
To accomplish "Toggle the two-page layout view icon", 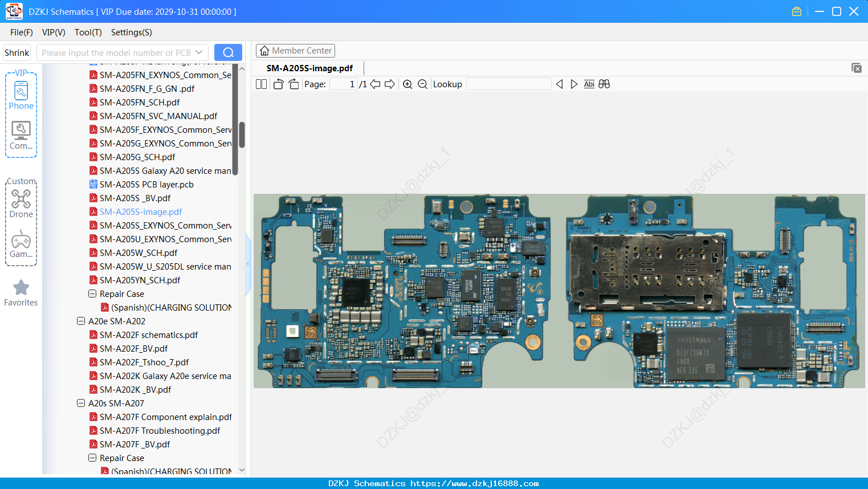I will [261, 84].
